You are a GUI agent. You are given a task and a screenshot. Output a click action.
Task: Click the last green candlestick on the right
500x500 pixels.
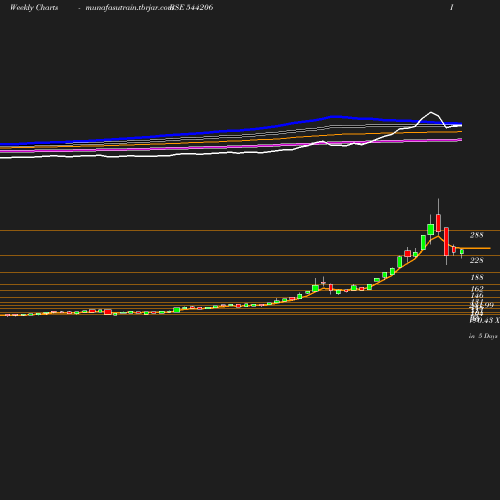462,252
